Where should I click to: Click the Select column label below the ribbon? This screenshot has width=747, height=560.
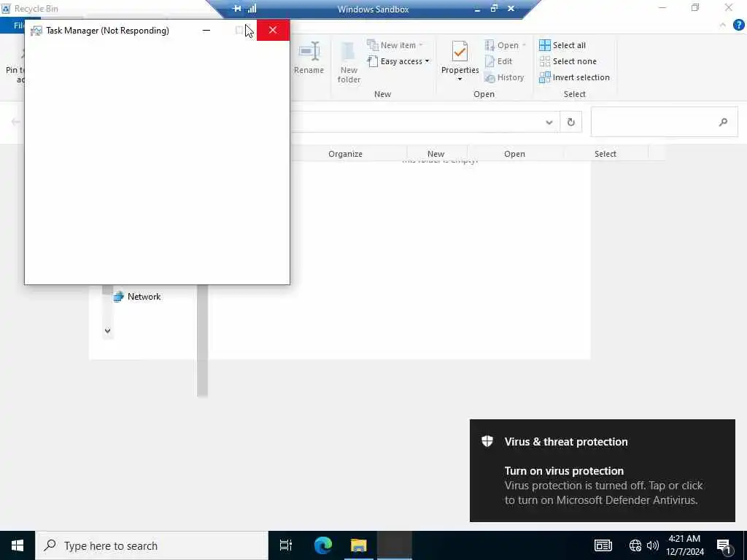pyautogui.click(x=605, y=154)
